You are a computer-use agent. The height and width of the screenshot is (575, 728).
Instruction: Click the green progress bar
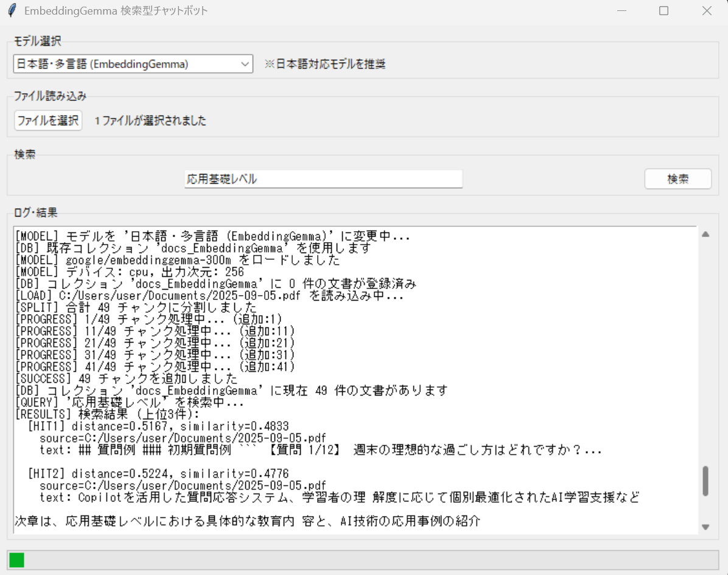16,560
